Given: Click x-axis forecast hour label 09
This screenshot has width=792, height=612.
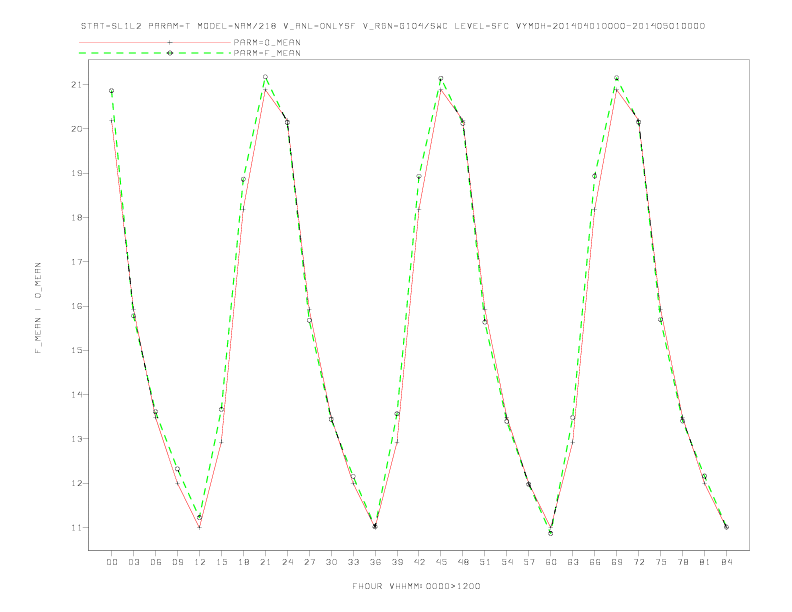Looking at the screenshot, I should click(177, 562).
